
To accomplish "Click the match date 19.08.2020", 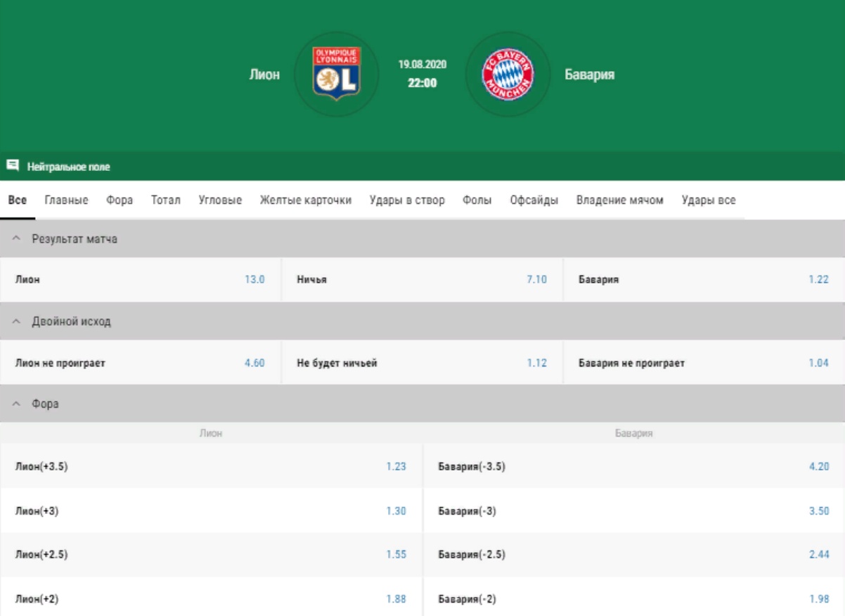I will click(422, 64).
